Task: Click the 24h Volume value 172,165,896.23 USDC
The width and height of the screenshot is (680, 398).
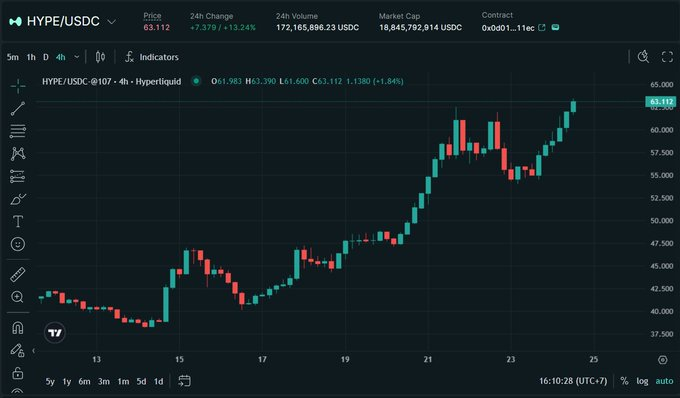Action: click(317, 28)
